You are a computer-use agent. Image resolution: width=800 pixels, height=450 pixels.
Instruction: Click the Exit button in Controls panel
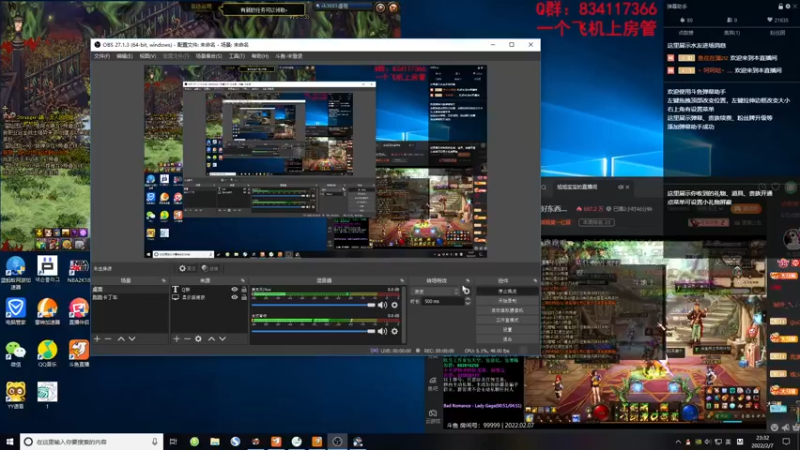coord(507,339)
